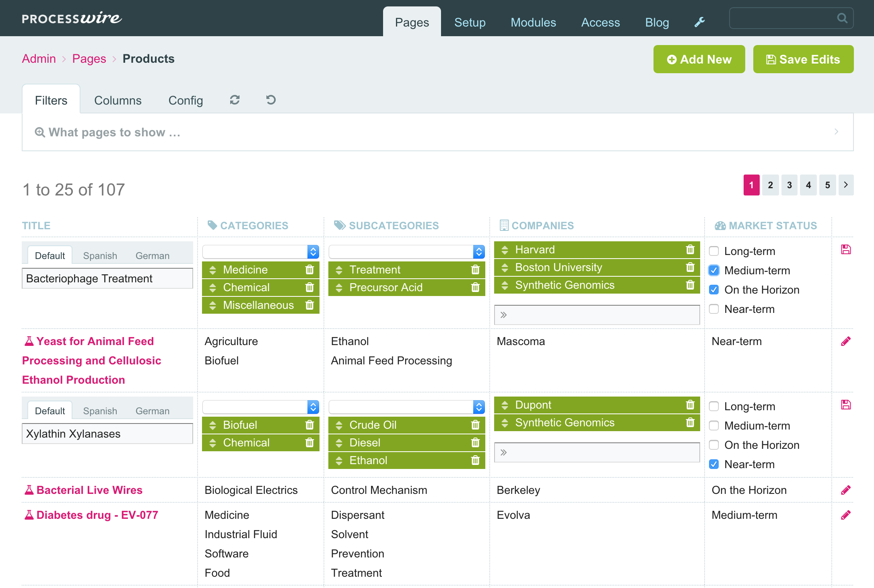Edit Yeast for Animal Feed row pencil icon
This screenshot has height=588, width=874.
tap(846, 341)
